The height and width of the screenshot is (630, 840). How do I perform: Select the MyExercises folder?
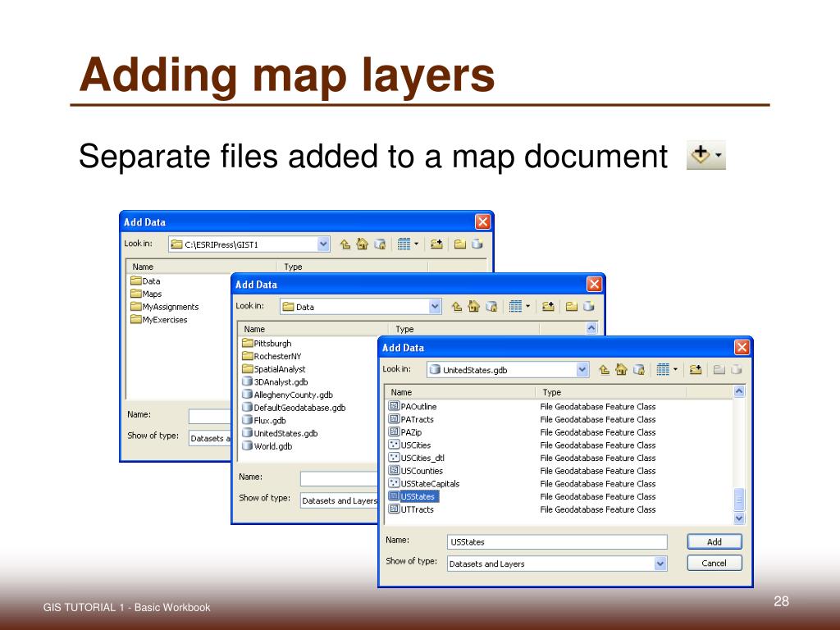(159, 320)
